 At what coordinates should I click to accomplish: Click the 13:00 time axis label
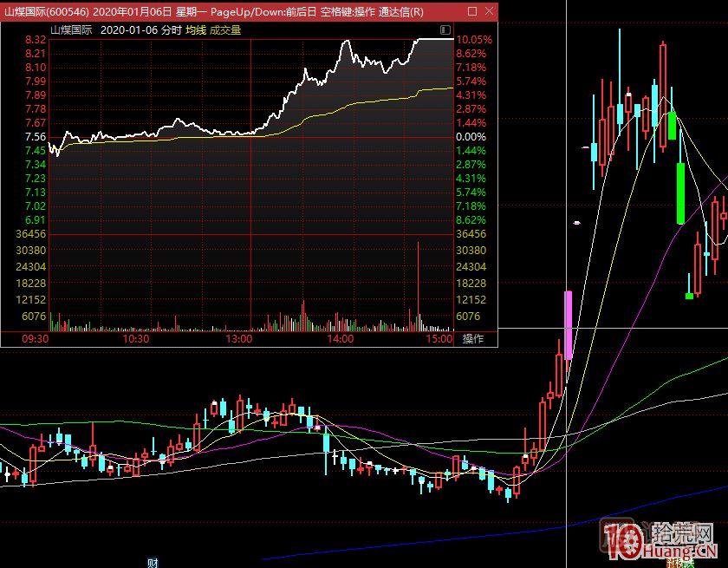click(x=238, y=339)
